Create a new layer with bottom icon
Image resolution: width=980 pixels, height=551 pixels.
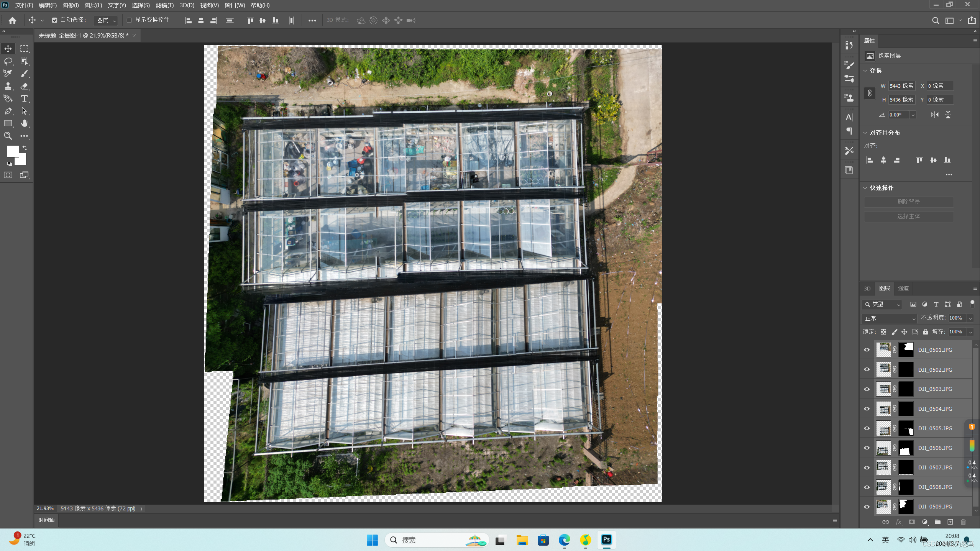pyautogui.click(x=950, y=522)
